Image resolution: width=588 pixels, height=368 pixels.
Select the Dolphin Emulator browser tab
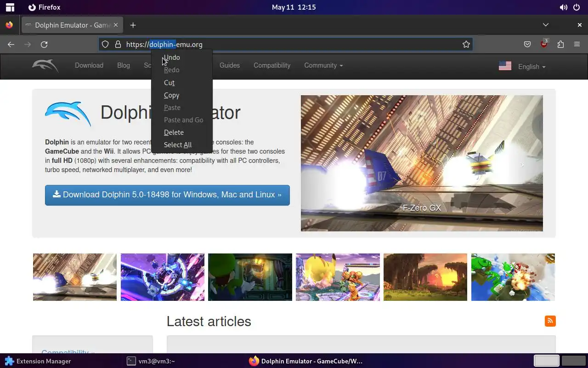click(x=72, y=25)
